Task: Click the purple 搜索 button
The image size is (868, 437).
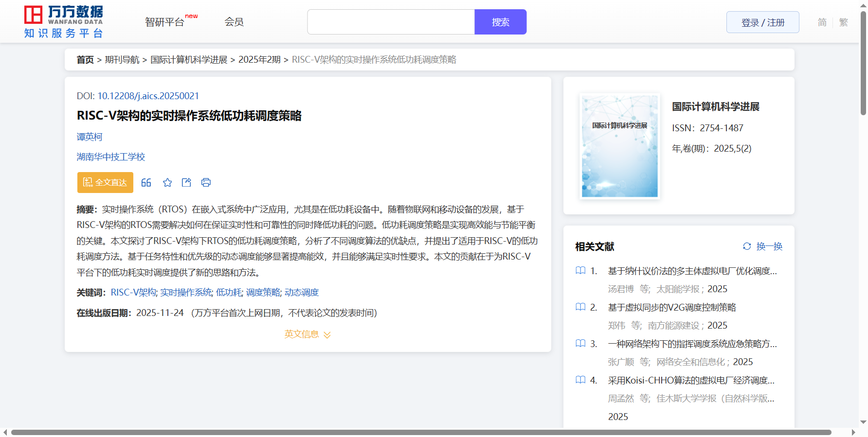Action: click(x=500, y=22)
